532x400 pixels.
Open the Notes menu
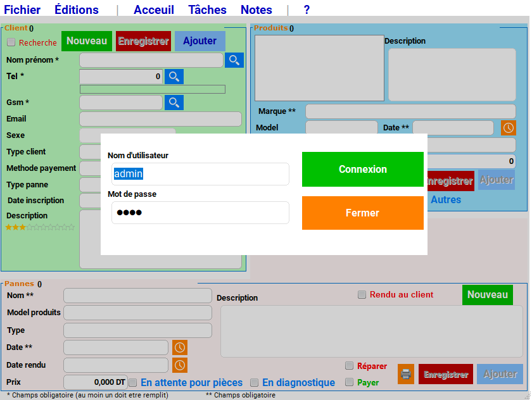point(256,9)
